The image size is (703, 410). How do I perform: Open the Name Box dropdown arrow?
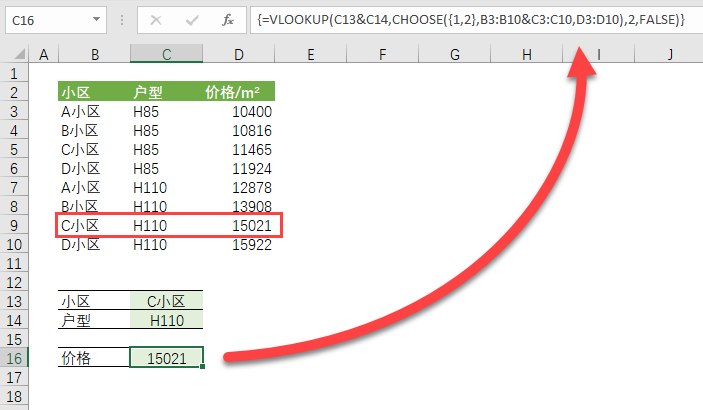(96, 20)
